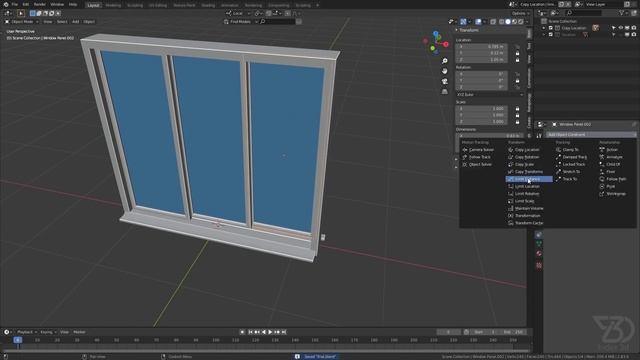Viewport: 640px width, 360px height.
Task: Open the File menu
Action: [14, 4]
